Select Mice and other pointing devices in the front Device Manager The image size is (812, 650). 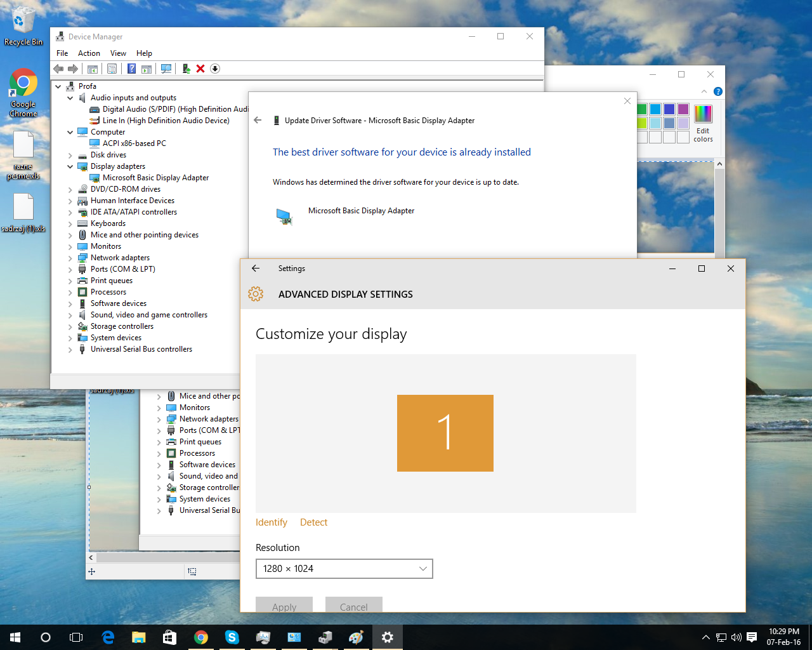145,235
